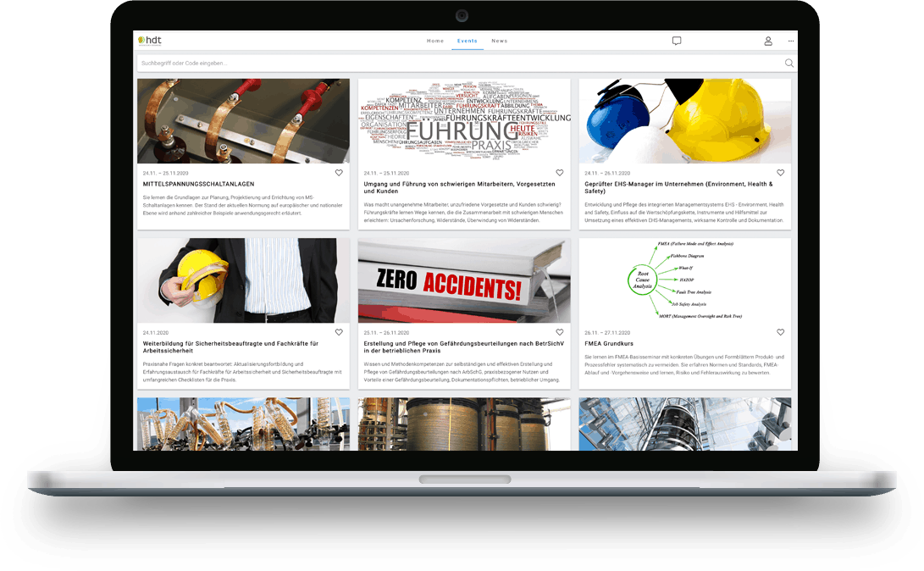Go to the News tab
This screenshot has width=924, height=571.
click(x=500, y=41)
